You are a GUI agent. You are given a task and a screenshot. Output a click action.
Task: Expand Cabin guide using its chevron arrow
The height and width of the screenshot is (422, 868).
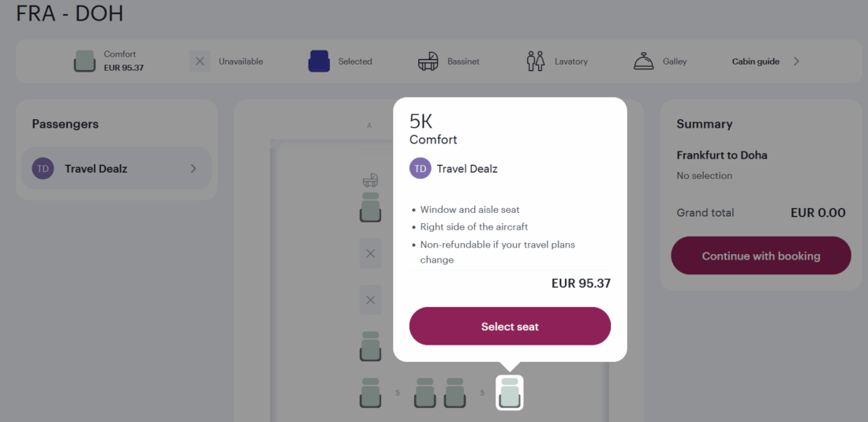point(796,62)
